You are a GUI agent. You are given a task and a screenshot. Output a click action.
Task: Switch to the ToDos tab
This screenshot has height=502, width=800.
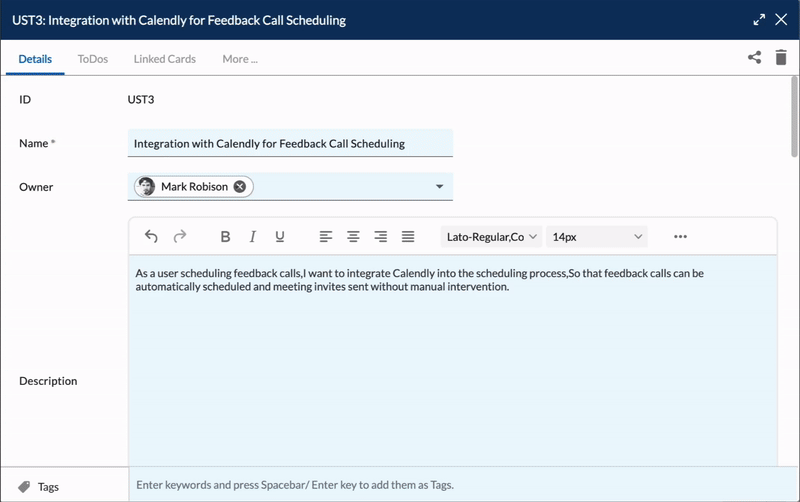pos(93,59)
